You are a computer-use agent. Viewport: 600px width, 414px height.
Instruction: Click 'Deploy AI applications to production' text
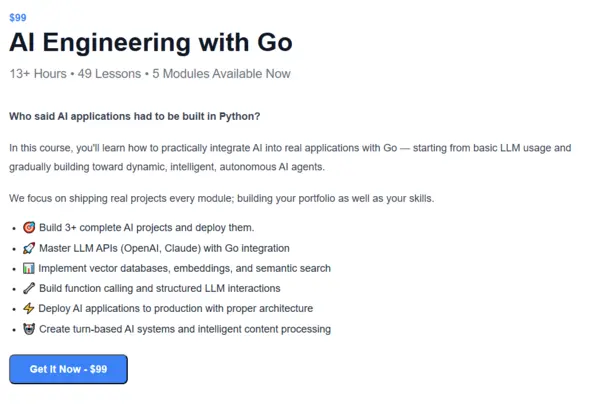(x=176, y=308)
